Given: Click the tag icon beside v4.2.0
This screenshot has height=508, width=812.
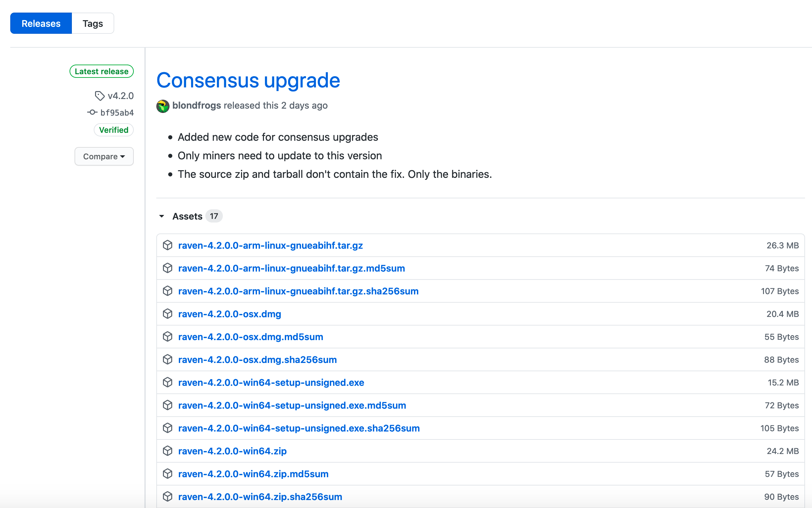Looking at the screenshot, I should [x=99, y=96].
